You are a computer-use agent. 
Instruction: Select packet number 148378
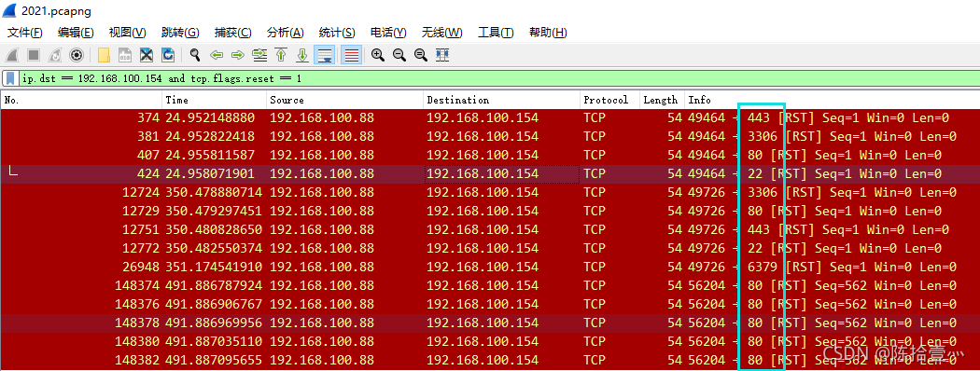pyautogui.click(x=490, y=323)
